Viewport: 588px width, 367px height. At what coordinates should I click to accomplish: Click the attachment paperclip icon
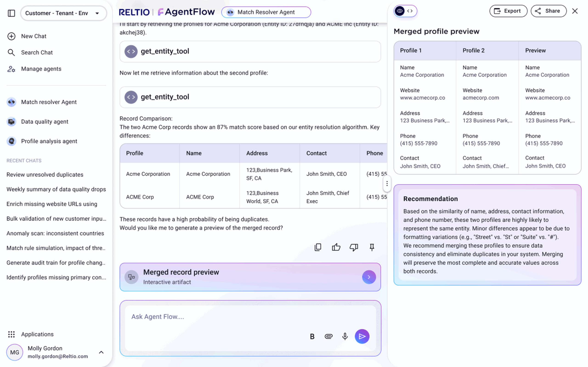point(328,336)
